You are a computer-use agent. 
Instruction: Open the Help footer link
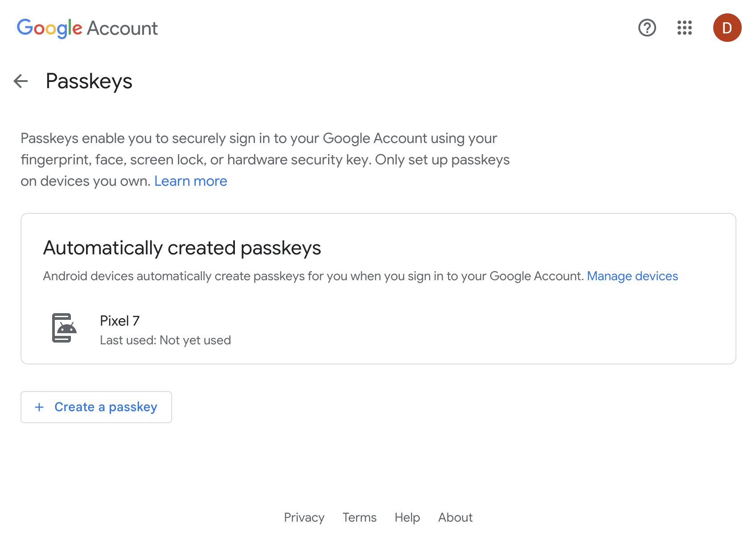[x=407, y=517]
